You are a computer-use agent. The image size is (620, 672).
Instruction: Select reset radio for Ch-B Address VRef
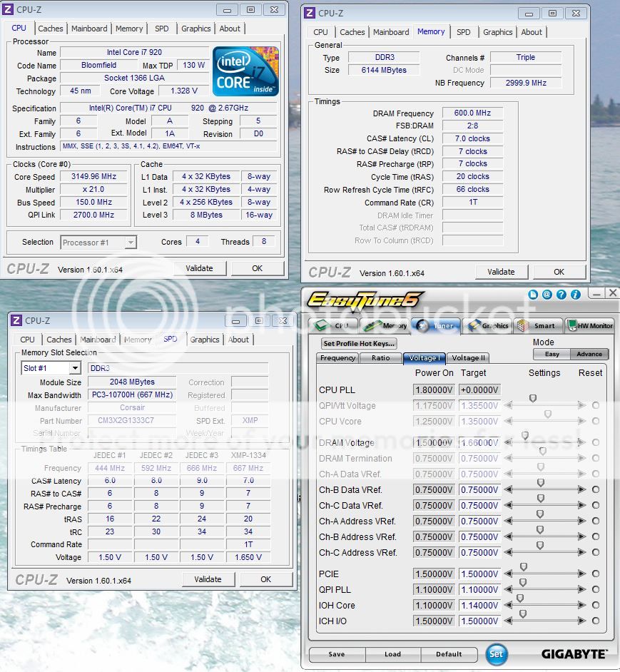click(x=596, y=536)
